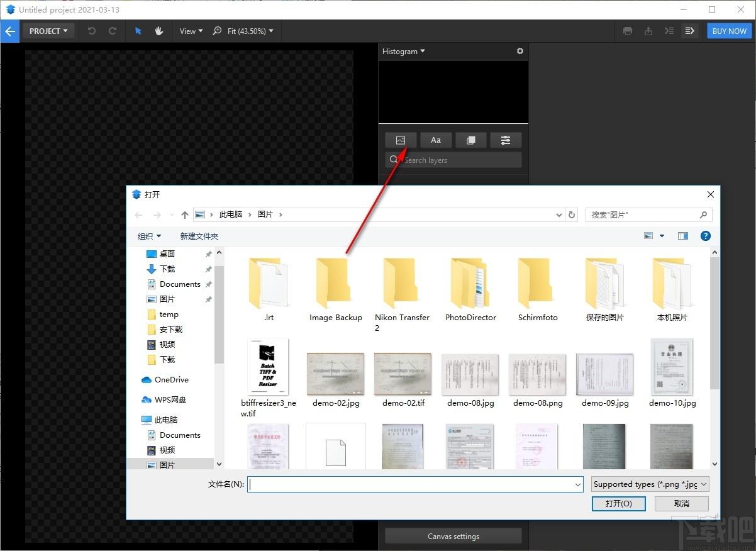Click the blue help question icon
Screen dimensions: 756x551
pos(706,236)
